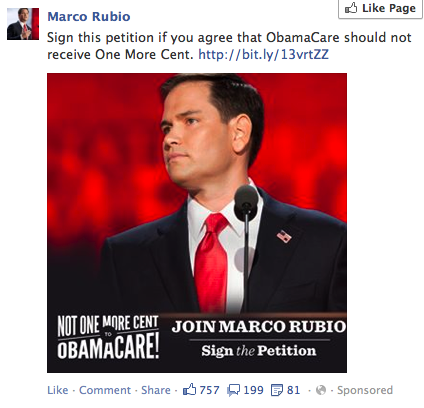Screen dimensions: 424x408
Task: Click the shares note icon beside 81
Action: [277, 390]
